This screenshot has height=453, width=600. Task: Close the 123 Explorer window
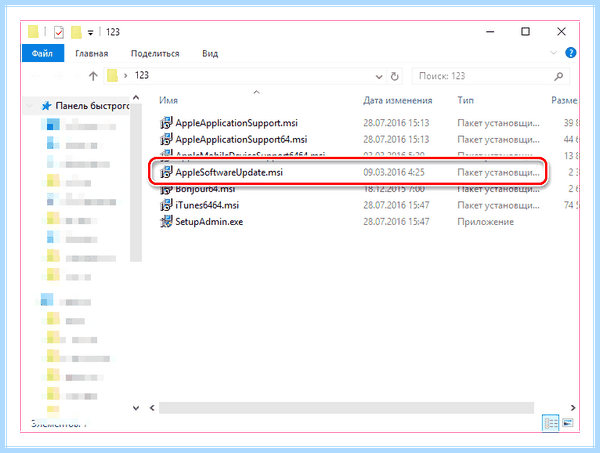click(561, 32)
